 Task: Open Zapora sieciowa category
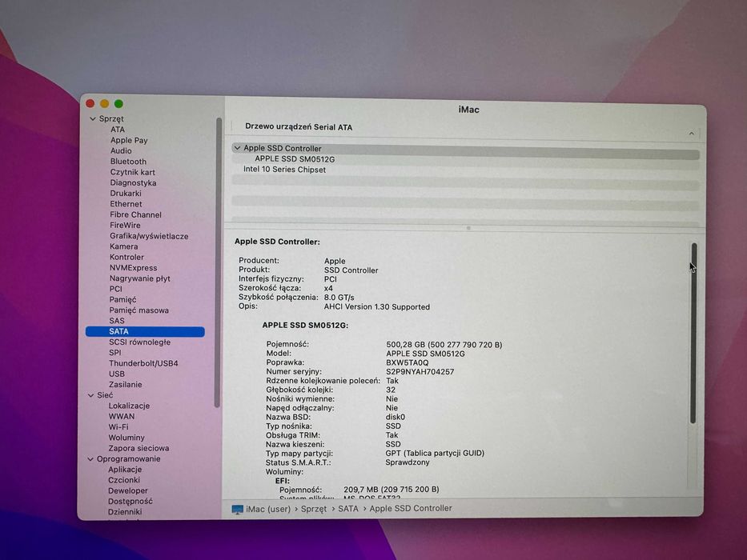(x=139, y=448)
